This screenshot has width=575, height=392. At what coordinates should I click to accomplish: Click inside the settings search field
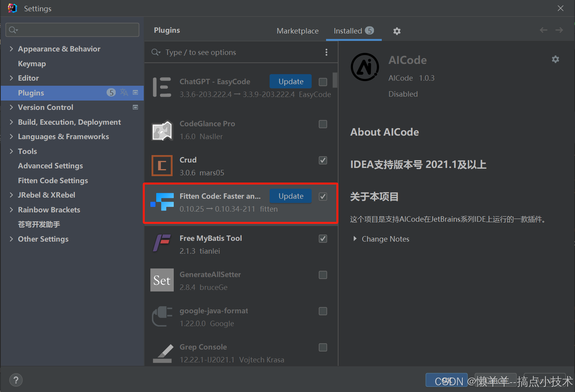[x=72, y=30]
